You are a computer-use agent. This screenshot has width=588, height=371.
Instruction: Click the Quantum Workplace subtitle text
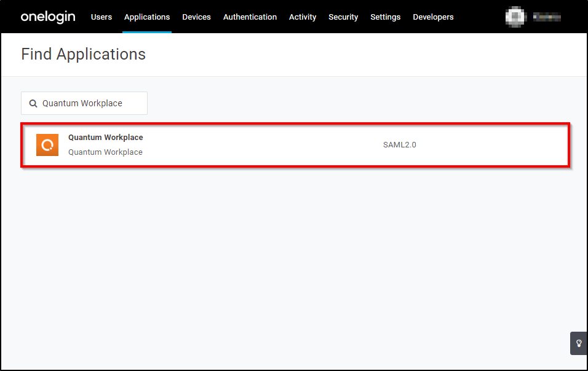(x=105, y=152)
